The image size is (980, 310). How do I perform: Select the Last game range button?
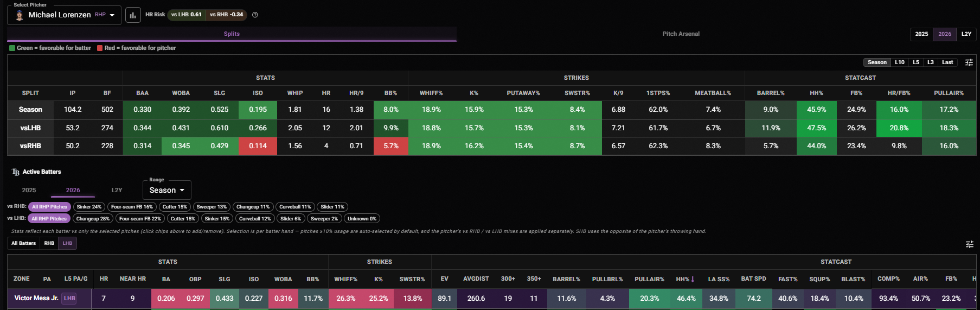click(x=947, y=62)
